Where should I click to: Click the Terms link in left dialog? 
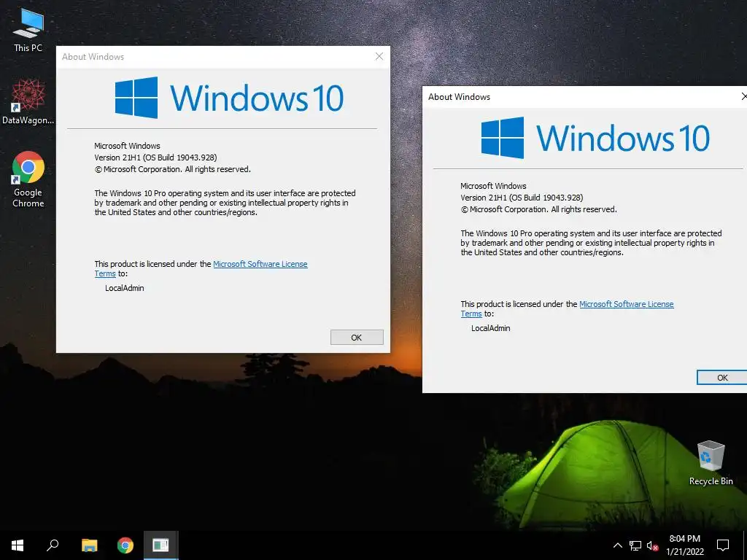click(x=105, y=273)
